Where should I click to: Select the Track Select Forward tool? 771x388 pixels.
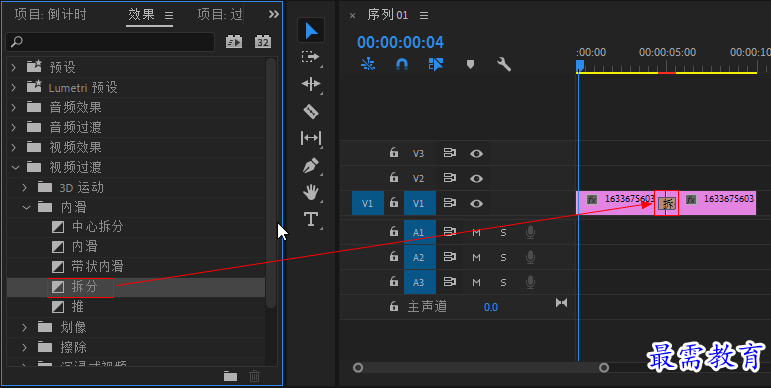coord(310,57)
